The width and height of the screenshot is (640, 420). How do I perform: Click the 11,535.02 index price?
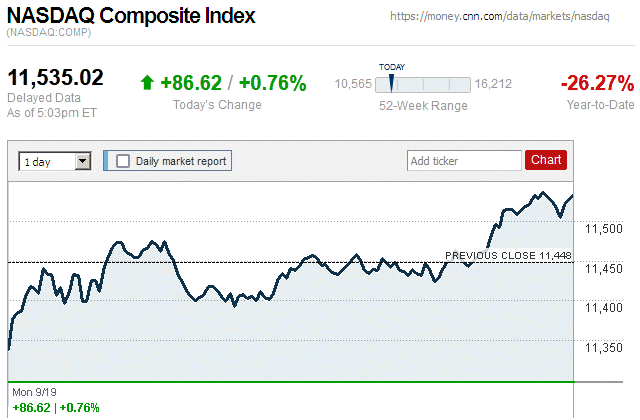pos(56,78)
